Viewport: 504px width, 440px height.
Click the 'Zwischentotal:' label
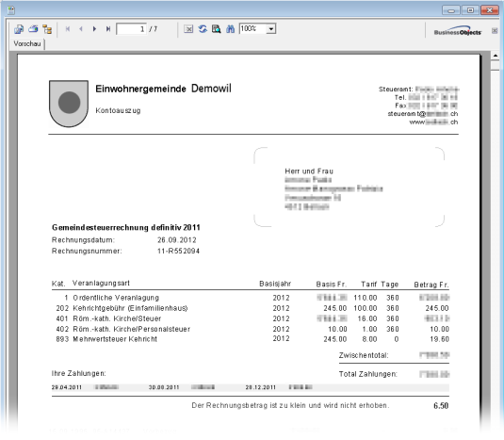click(x=364, y=355)
